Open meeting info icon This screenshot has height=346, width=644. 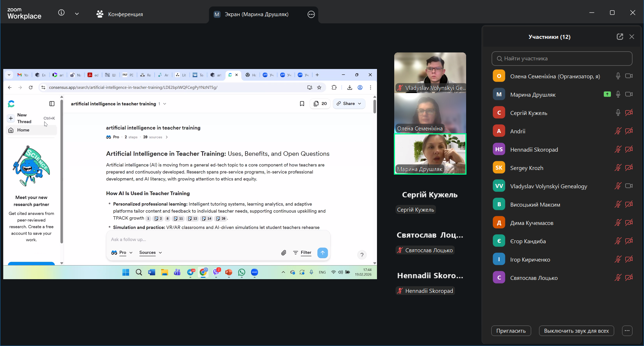[x=61, y=13]
